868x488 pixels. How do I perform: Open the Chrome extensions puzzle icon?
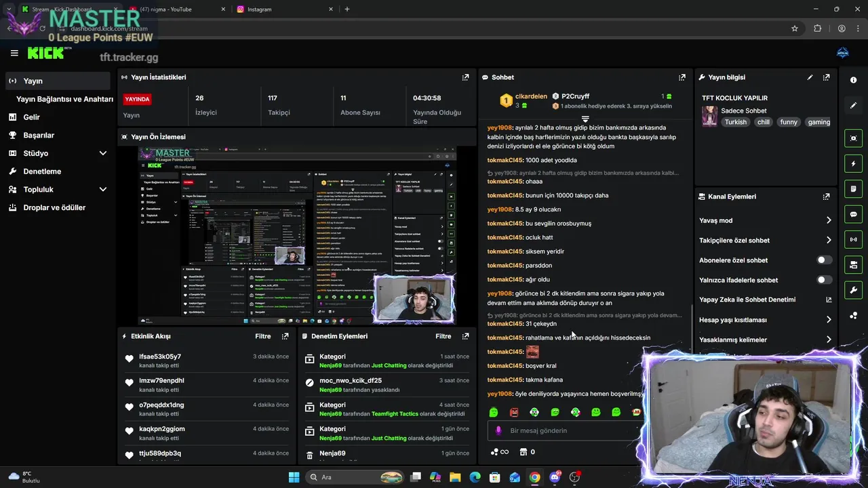pos(817,28)
